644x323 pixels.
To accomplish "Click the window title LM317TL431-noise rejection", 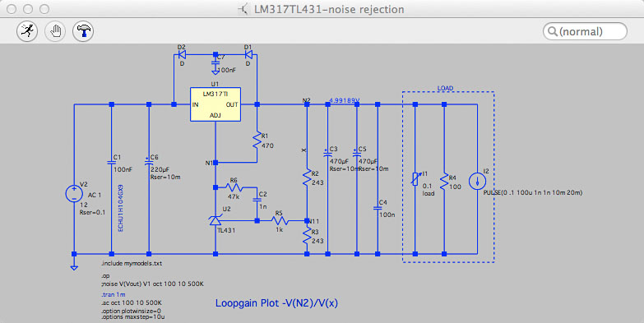I will pos(329,9).
